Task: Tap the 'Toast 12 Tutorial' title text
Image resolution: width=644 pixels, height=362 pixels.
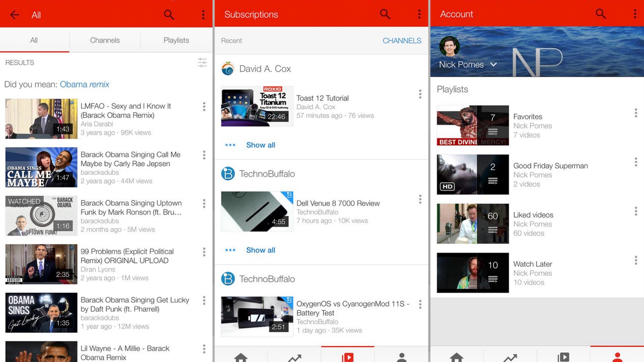Action: point(322,98)
